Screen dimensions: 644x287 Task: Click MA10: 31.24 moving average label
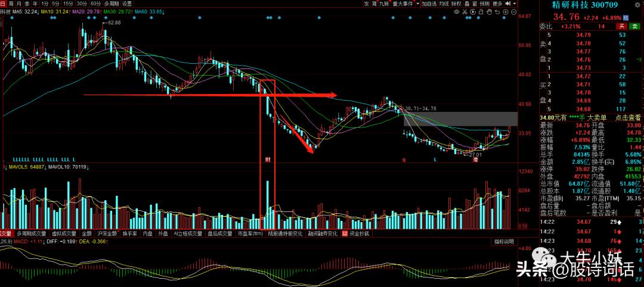[x=55, y=11]
